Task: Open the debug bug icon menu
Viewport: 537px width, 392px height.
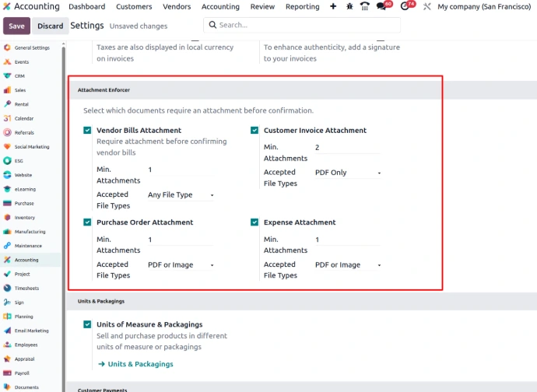Action: point(349,6)
